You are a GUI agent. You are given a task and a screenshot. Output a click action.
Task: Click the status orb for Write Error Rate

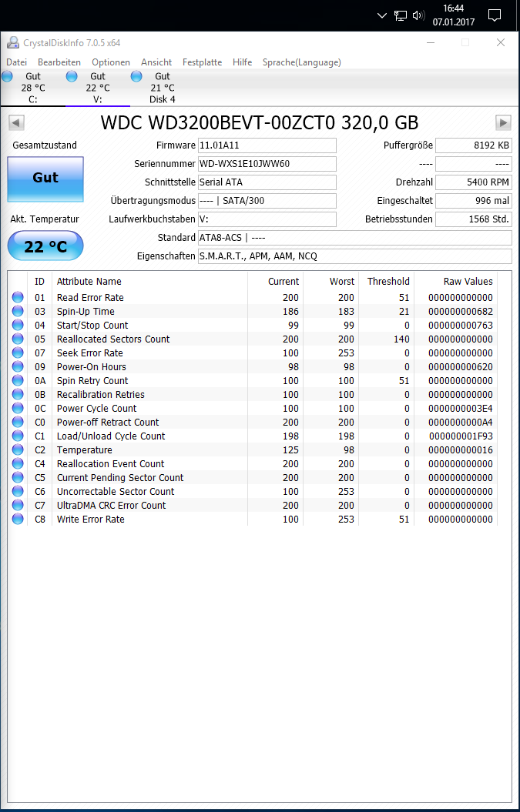(x=18, y=519)
